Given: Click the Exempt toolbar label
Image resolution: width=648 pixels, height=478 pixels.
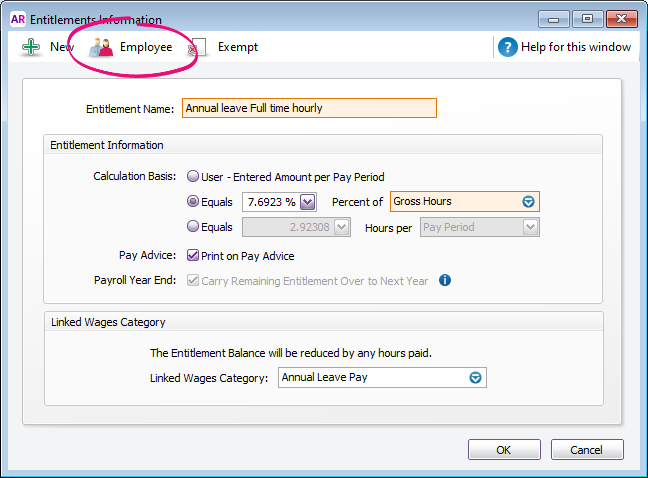Looking at the screenshot, I should point(237,47).
